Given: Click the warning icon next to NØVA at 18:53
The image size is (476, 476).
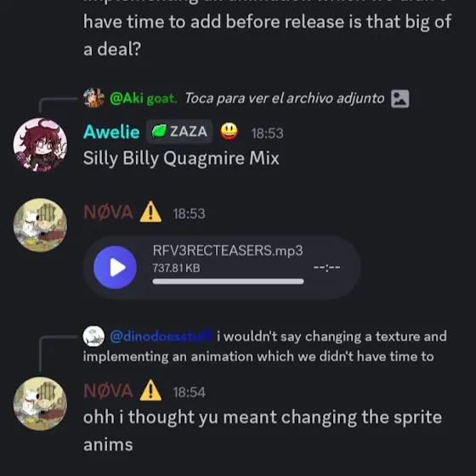Looking at the screenshot, I should click(150, 212).
